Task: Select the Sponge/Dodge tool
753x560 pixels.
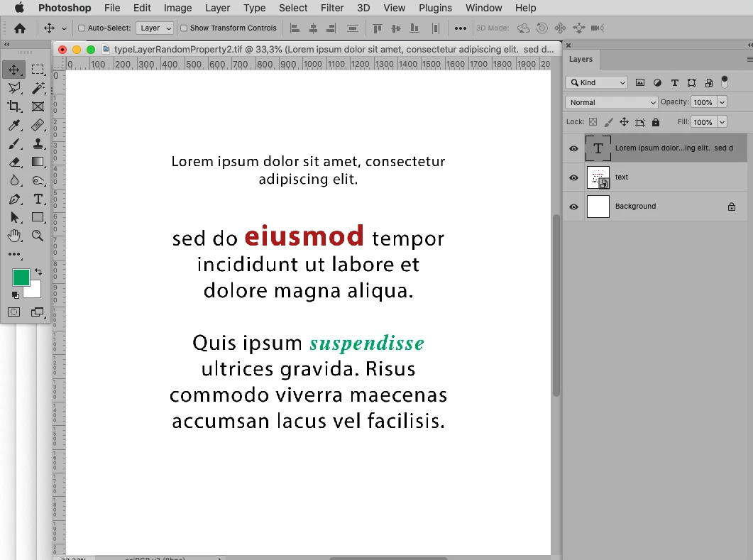Action: (x=38, y=180)
